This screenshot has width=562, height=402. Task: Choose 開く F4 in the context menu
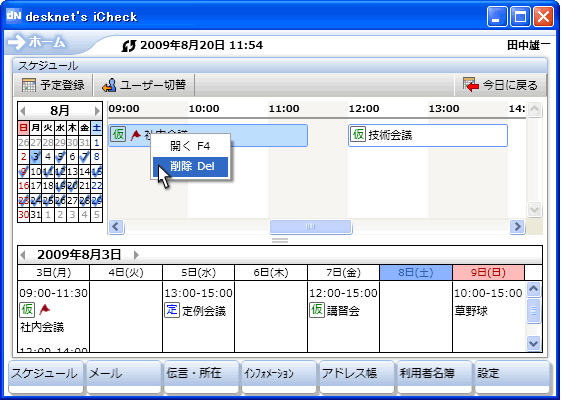(x=190, y=146)
